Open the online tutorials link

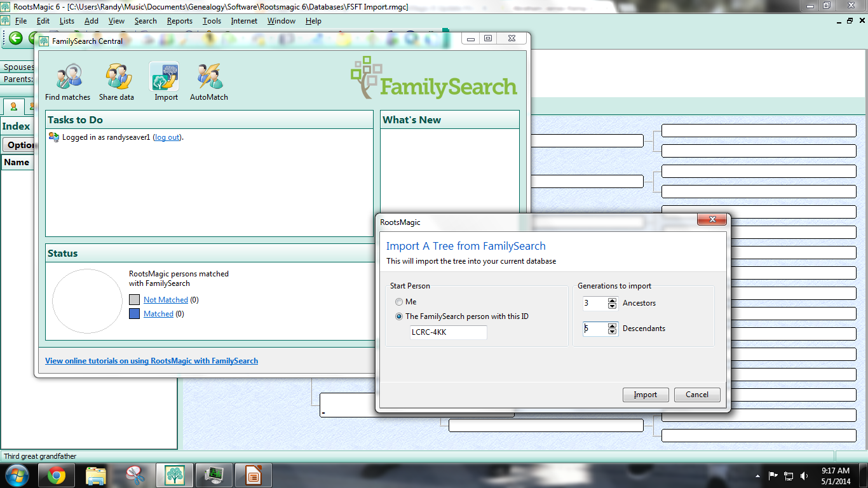pyautogui.click(x=151, y=361)
